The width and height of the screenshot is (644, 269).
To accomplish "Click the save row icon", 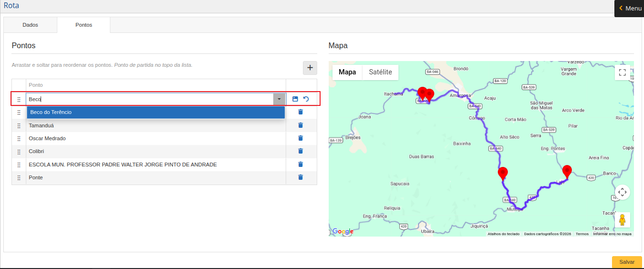I will pyautogui.click(x=295, y=99).
